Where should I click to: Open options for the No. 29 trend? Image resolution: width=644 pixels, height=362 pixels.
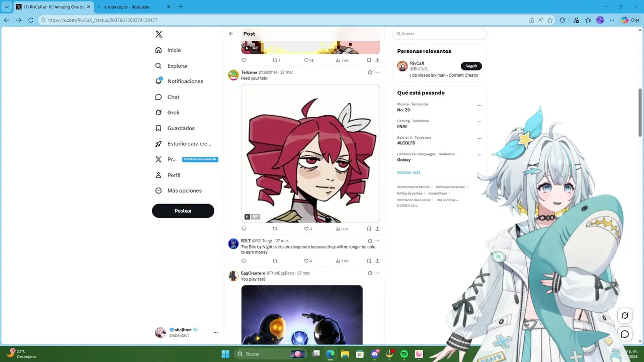pos(479,106)
